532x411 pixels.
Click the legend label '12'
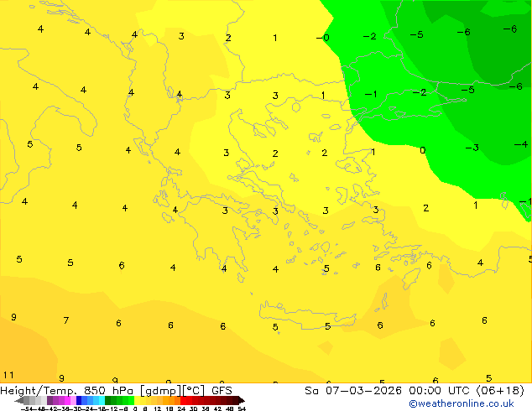pos(158,408)
